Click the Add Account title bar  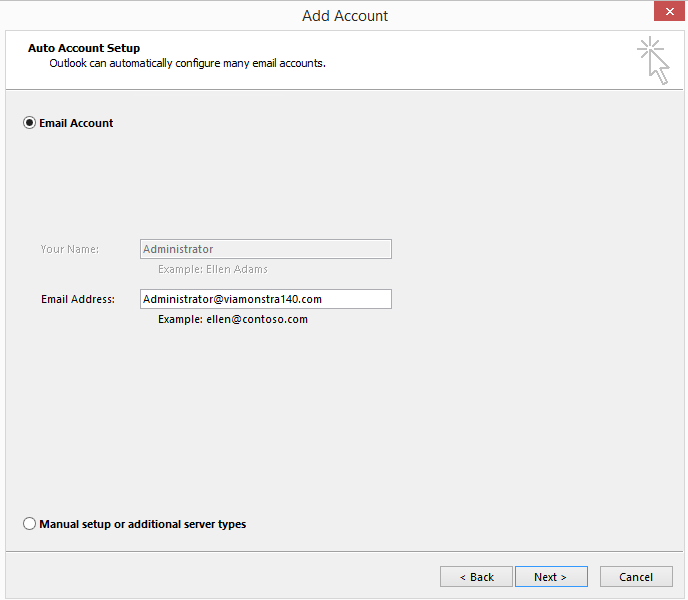[344, 15]
